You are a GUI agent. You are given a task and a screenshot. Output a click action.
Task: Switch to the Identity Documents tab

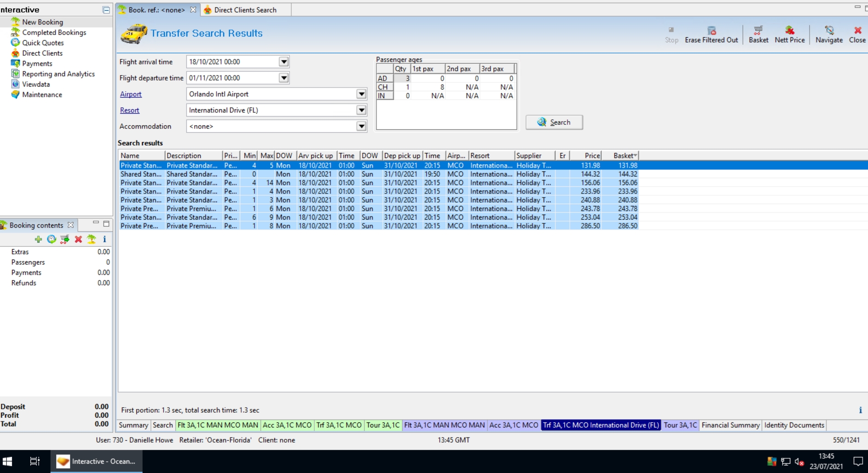pos(794,425)
